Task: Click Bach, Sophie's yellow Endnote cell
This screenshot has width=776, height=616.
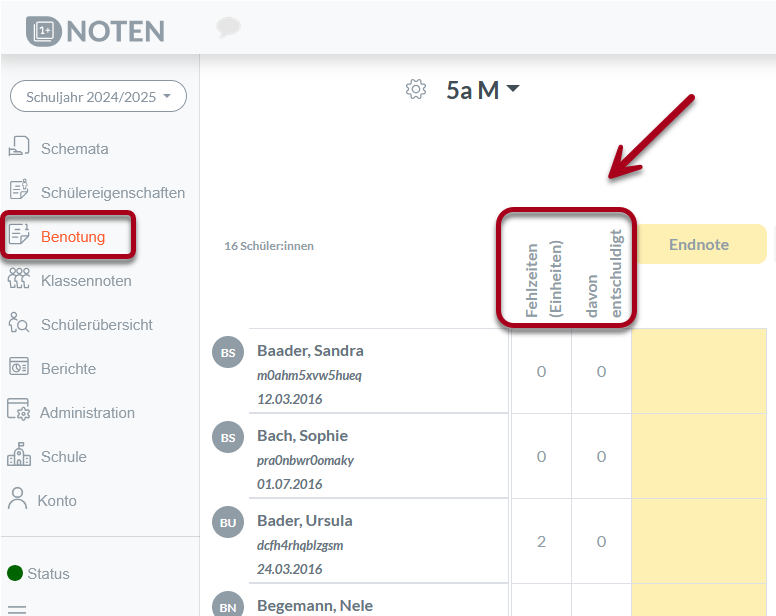Action: coord(698,456)
